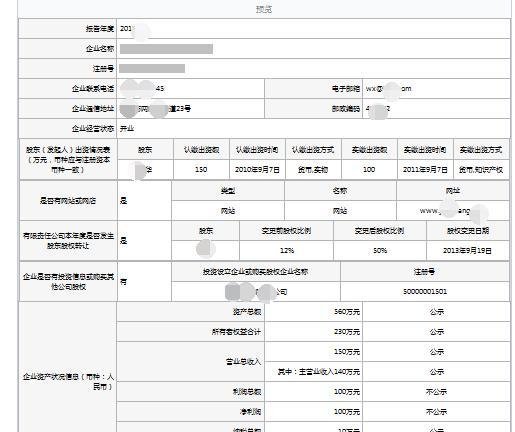Click 不公示 in the 净利润 row
This screenshot has height=432, width=515.
[x=436, y=412]
